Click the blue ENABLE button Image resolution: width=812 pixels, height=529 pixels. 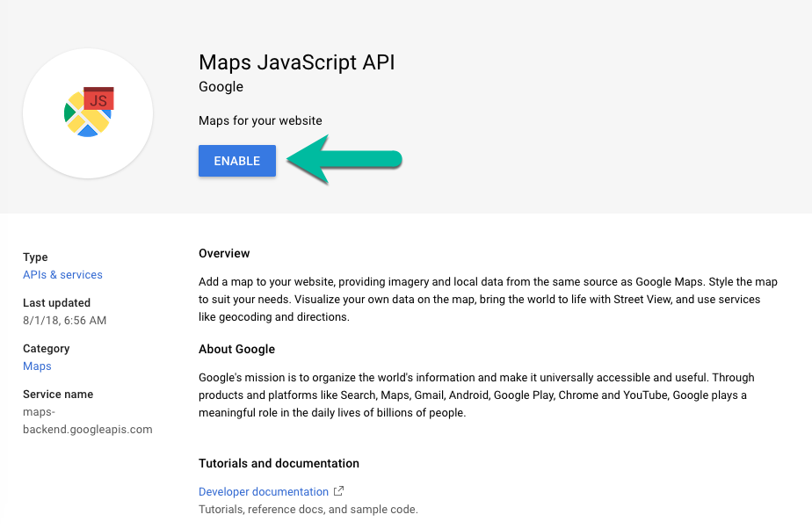click(237, 161)
